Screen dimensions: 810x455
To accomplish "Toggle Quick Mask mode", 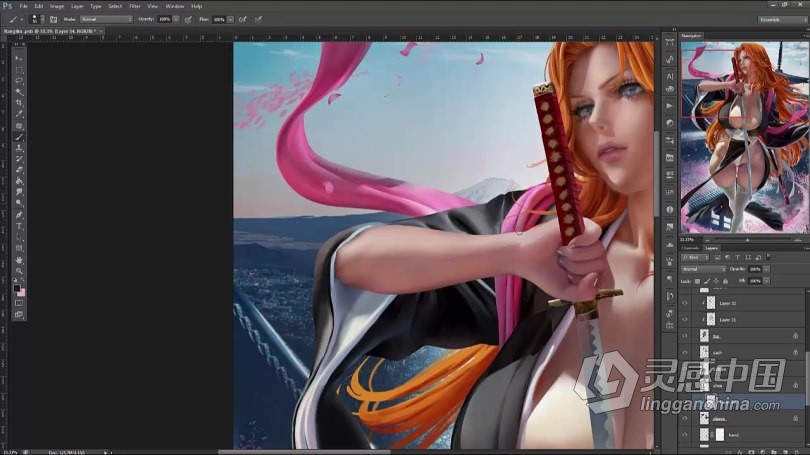I will pyautogui.click(x=19, y=303).
